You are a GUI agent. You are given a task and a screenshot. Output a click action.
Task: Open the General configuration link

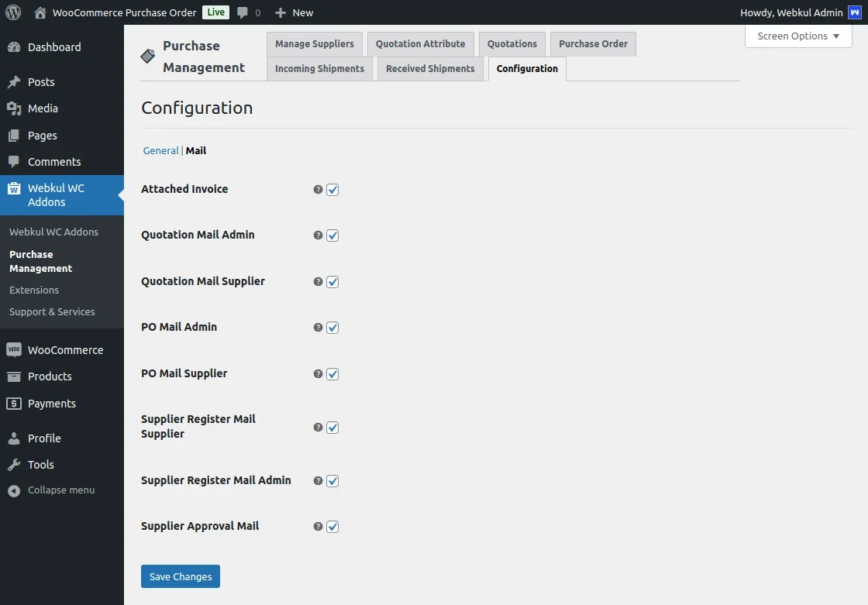point(160,151)
